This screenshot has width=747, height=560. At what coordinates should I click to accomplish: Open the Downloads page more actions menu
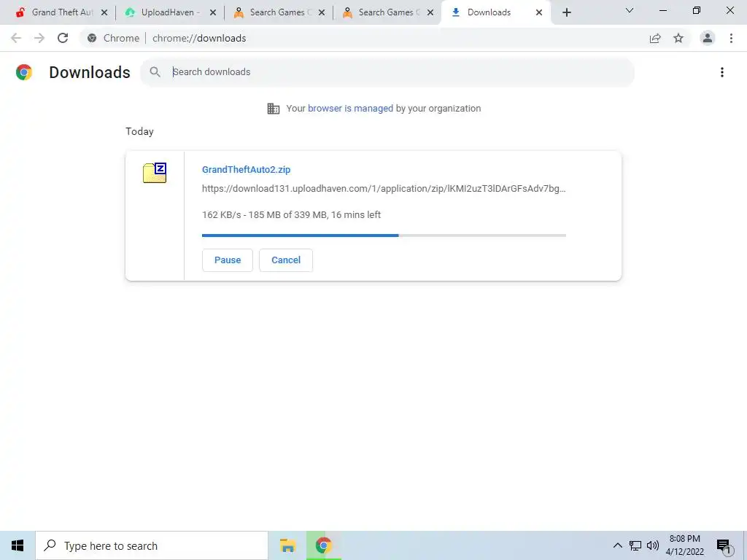tap(722, 72)
